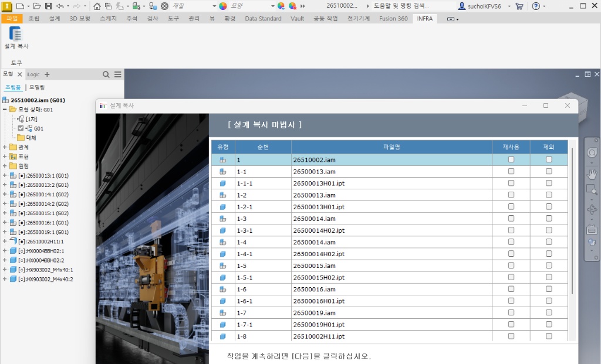Save the document with the floppy disk icon

pyautogui.click(x=48, y=6)
